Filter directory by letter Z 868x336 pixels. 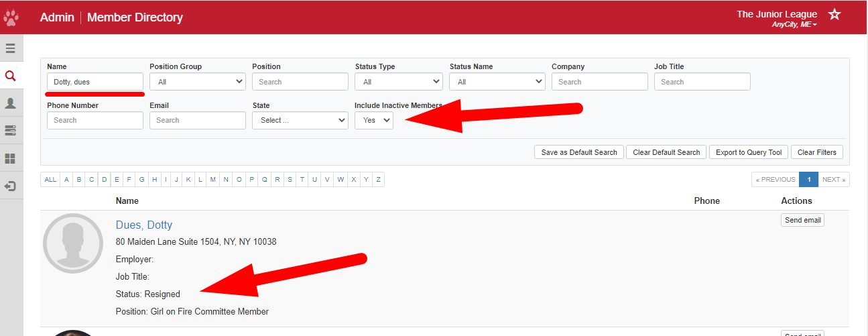click(x=379, y=179)
